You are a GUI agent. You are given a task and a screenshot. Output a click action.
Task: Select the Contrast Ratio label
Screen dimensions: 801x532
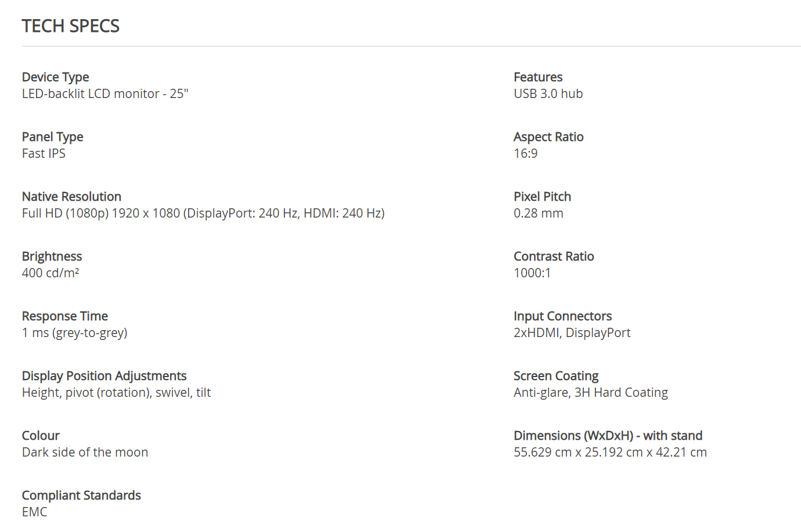pyautogui.click(x=554, y=256)
